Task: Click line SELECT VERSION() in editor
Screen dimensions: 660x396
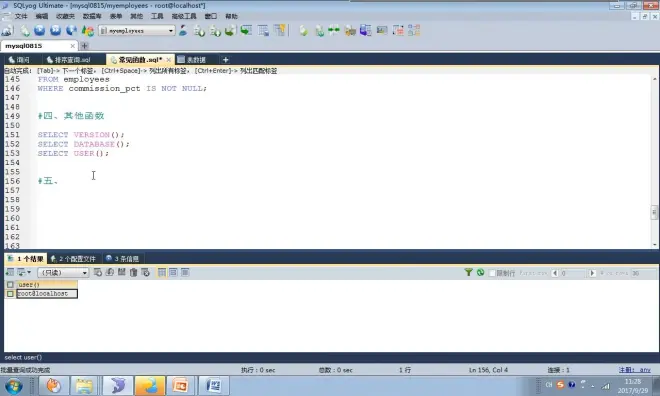Action: pos(81,135)
